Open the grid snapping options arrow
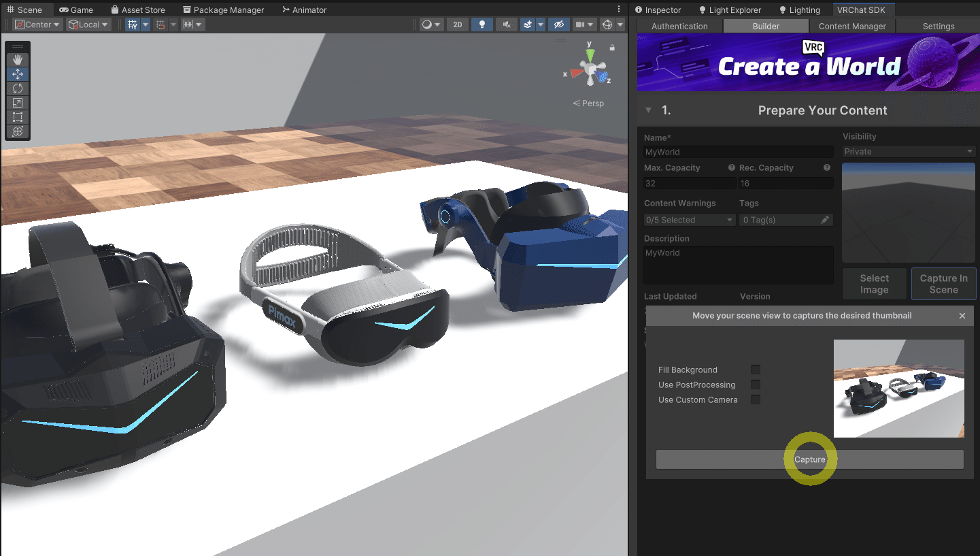Viewport: 980px width, 556px height. [173, 24]
